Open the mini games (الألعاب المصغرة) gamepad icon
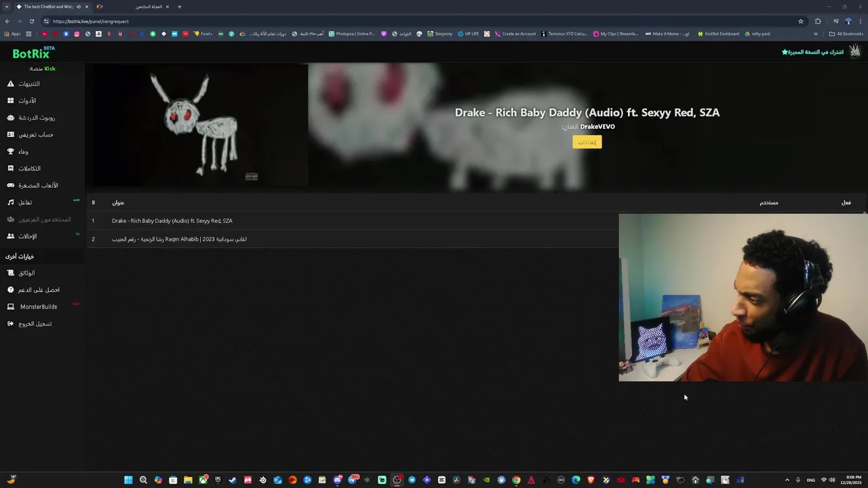The width and height of the screenshot is (868, 488). point(10,186)
